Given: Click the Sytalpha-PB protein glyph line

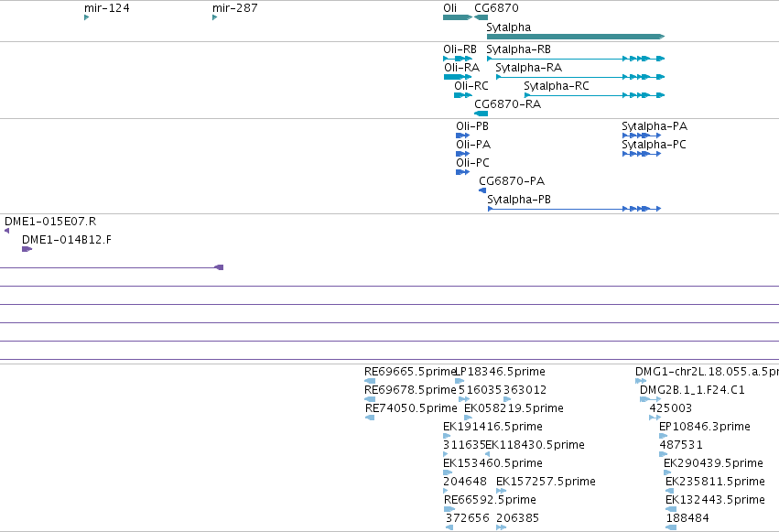Looking at the screenshot, I should pos(574,209).
